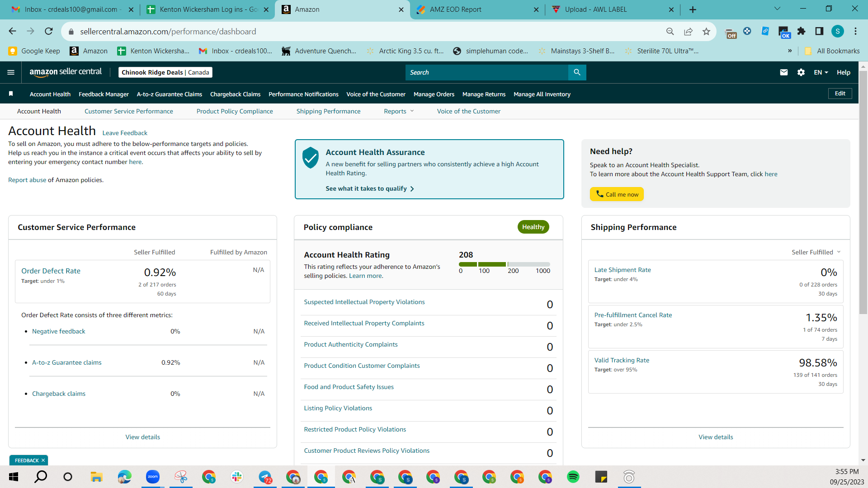Click See what it takes to qualify
This screenshot has height=488, width=868.
coord(370,188)
